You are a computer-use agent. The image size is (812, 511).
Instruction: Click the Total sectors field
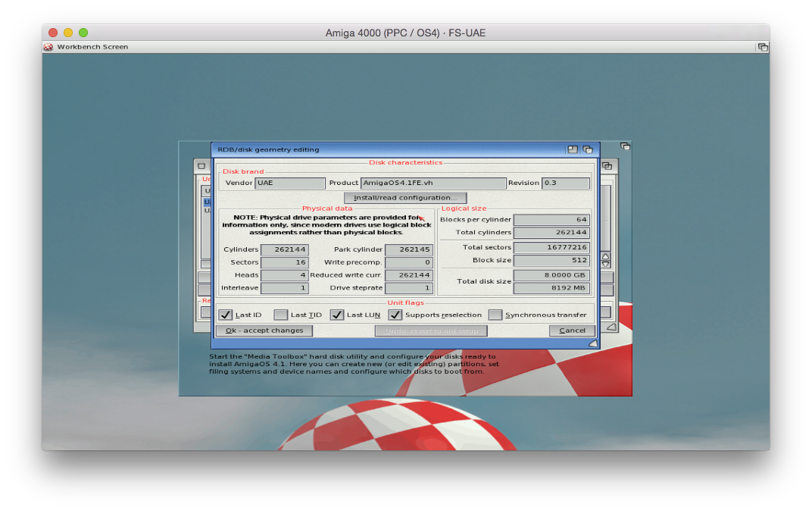point(551,248)
